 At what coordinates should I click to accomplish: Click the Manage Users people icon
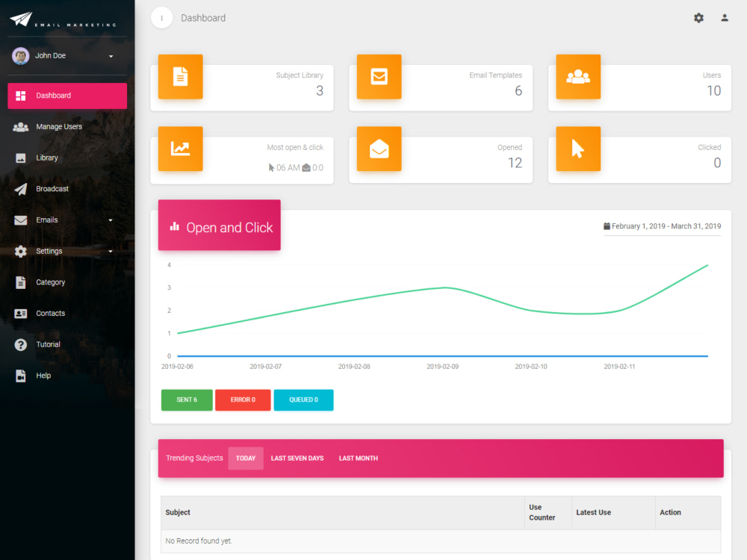click(20, 127)
